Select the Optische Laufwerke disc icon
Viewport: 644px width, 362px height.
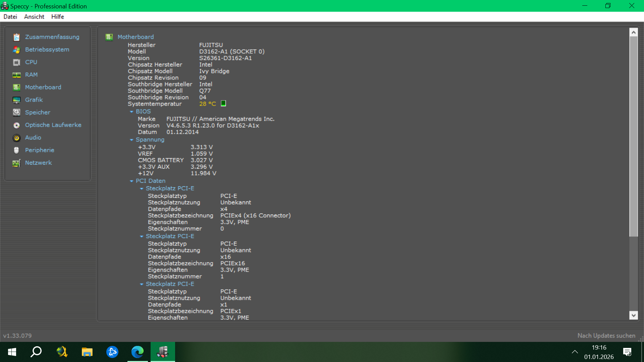pyautogui.click(x=16, y=125)
